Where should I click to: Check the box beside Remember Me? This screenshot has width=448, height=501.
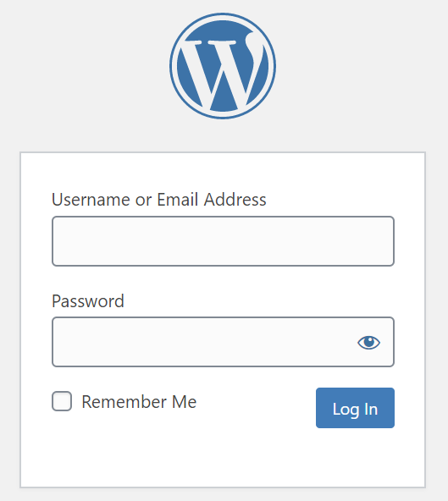pyautogui.click(x=62, y=401)
